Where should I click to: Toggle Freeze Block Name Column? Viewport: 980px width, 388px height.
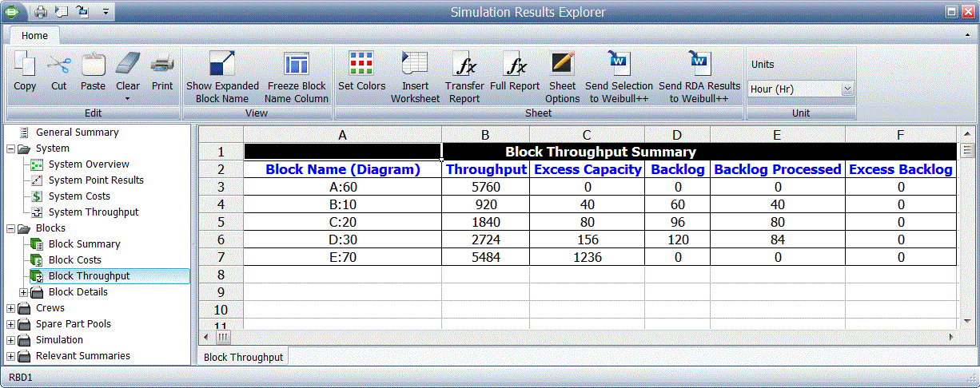297,65
